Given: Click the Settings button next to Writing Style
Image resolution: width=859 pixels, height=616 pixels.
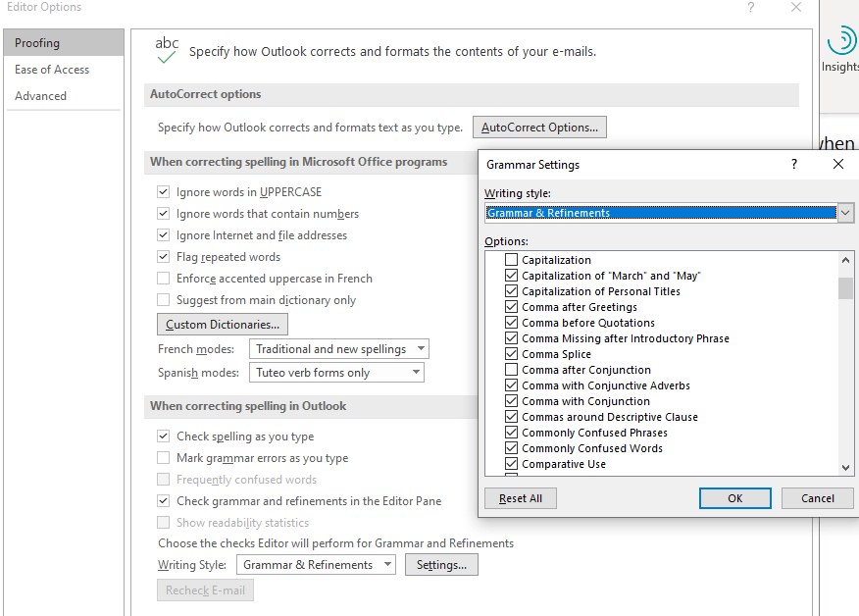Looking at the screenshot, I should point(441,564).
